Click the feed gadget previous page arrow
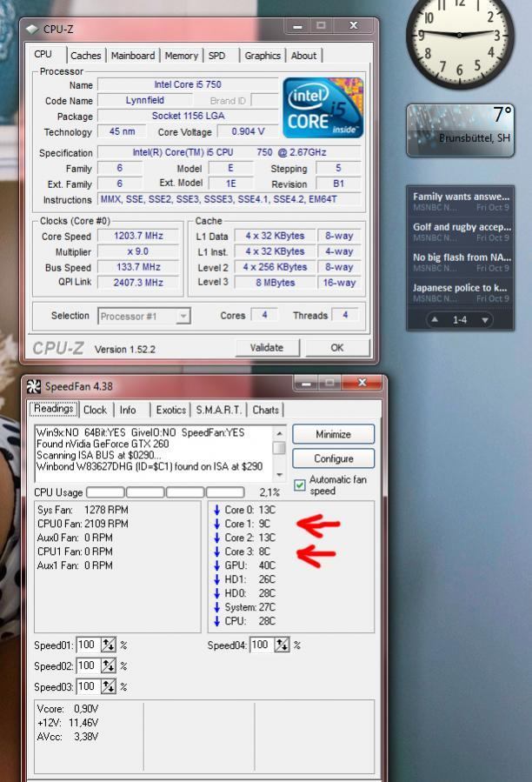 click(435, 320)
